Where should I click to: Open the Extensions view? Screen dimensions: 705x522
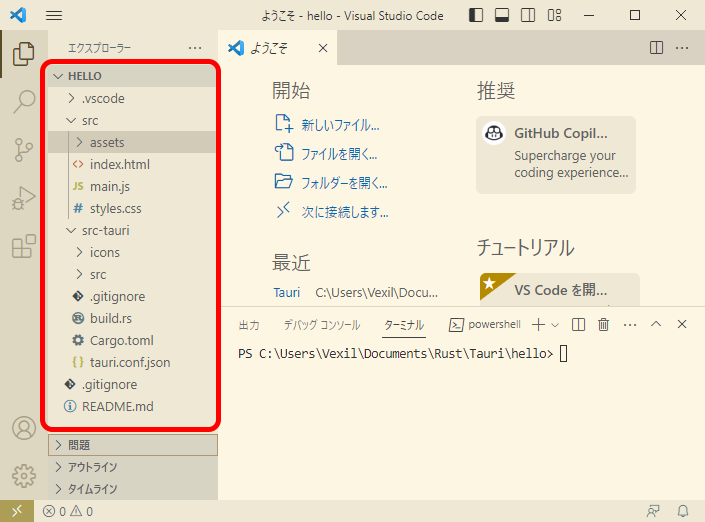[x=23, y=247]
